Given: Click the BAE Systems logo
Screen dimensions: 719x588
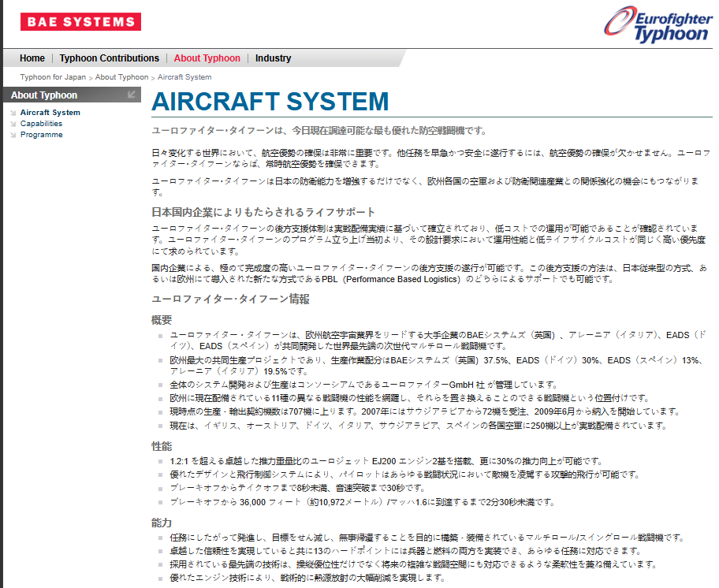Looking at the screenshot, I should pyautogui.click(x=80, y=21).
